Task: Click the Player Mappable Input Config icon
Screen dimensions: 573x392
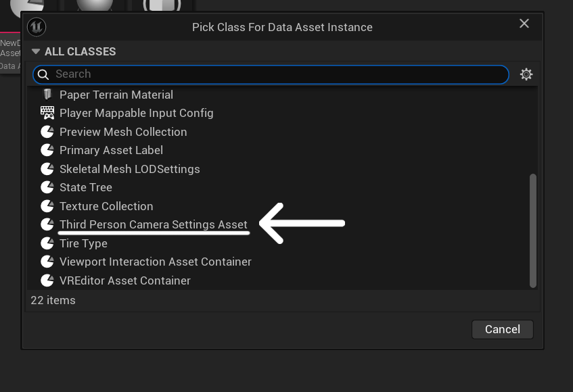Action: pyautogui.click(x=47, y=113)
